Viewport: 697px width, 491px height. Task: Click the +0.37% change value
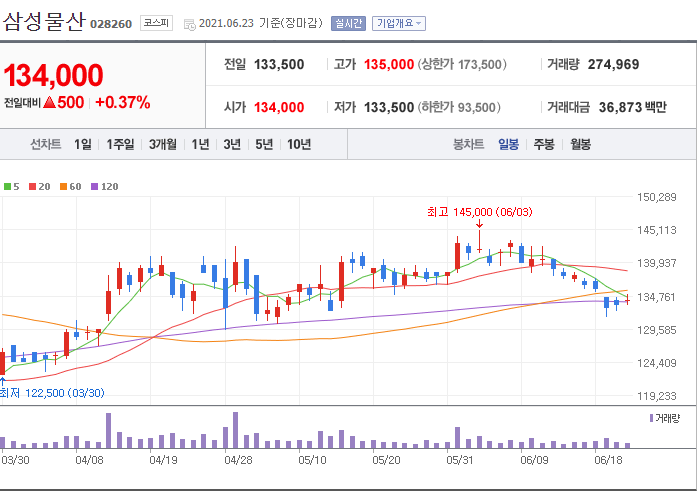[x=123, y=103]
